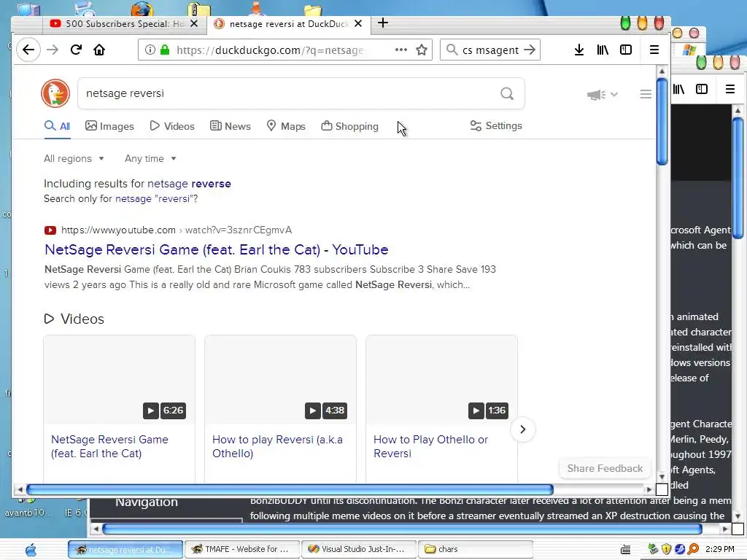Open the megaphone spread dropdown

coord(602,95)
